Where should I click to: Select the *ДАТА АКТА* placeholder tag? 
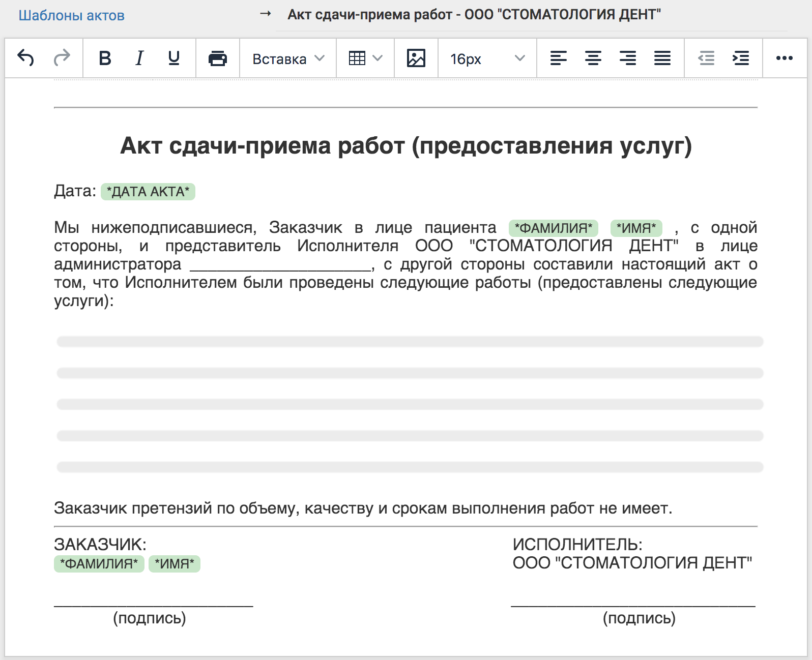(x=148, y=192)
